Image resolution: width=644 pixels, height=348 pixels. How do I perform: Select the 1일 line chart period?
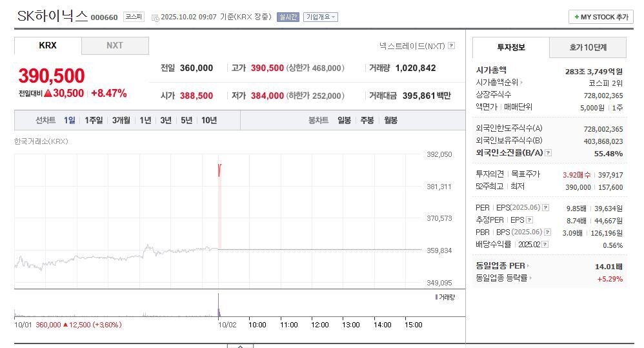click(x=69, y=120)
